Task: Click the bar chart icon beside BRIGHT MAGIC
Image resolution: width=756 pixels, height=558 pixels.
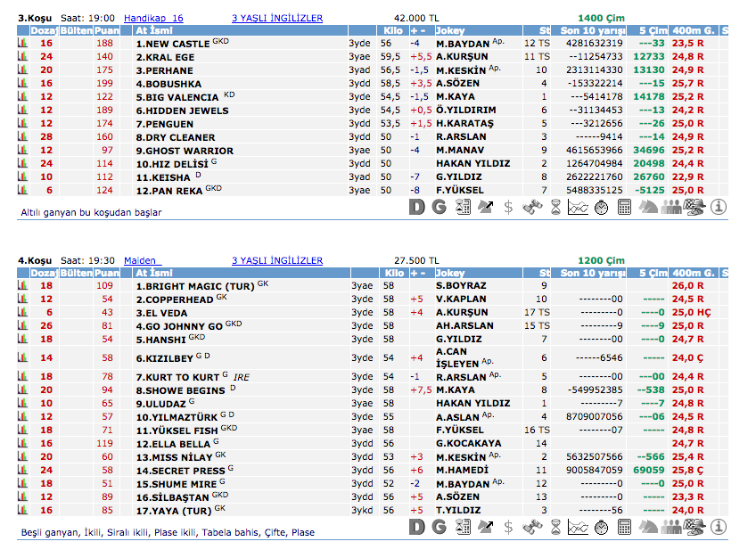Action: (22, 285)
